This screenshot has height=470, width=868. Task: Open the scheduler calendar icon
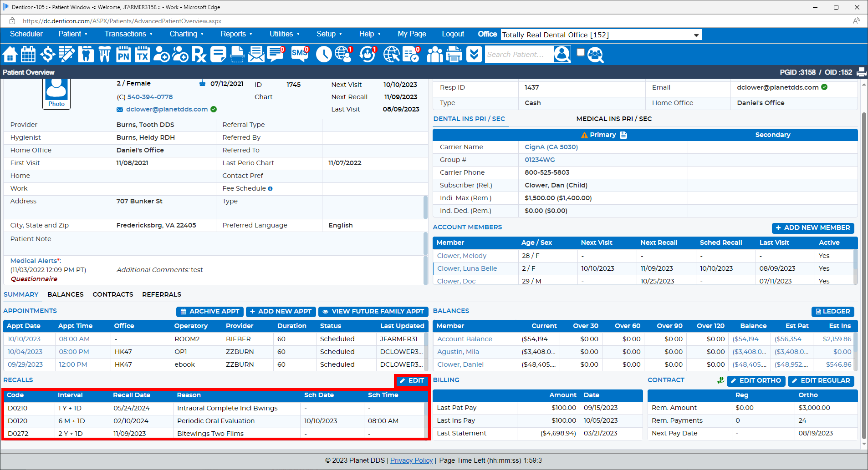click(28, 55)
